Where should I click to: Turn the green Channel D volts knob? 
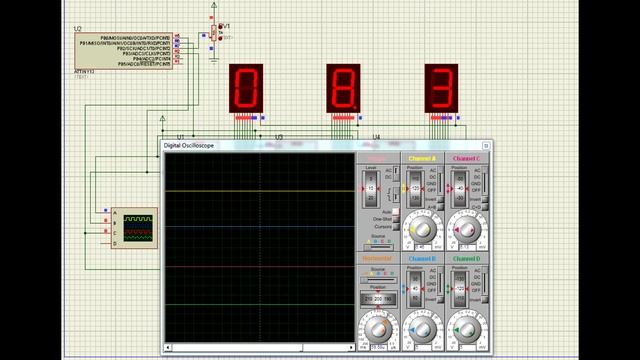point(467,330)
